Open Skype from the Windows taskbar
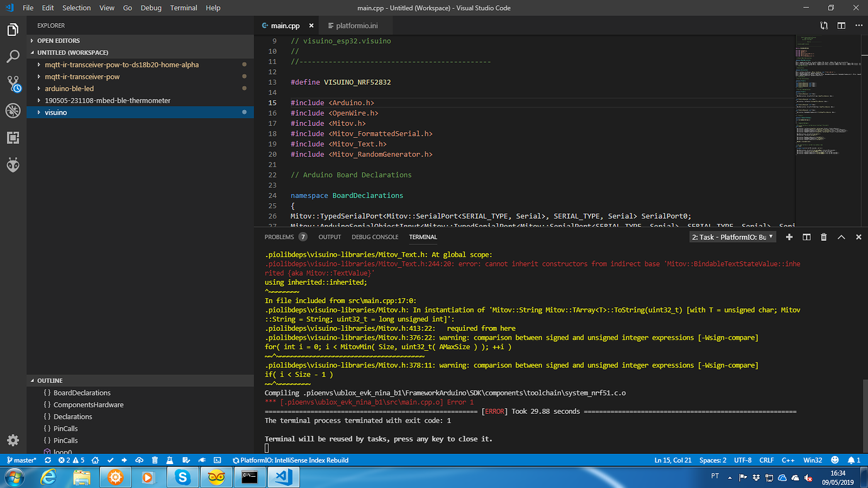The width and height of the screenshot is (868, 488). 184,478
